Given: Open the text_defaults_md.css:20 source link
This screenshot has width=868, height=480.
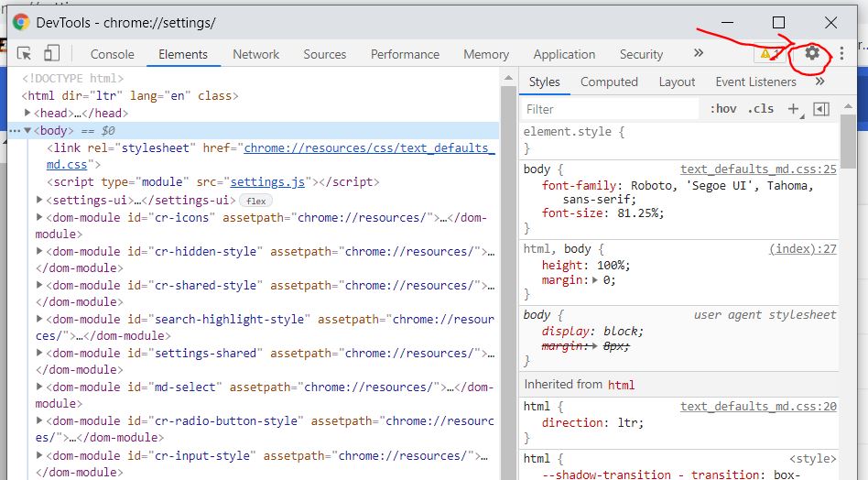Looking at the screenshot, I should [x=758, y=406].
